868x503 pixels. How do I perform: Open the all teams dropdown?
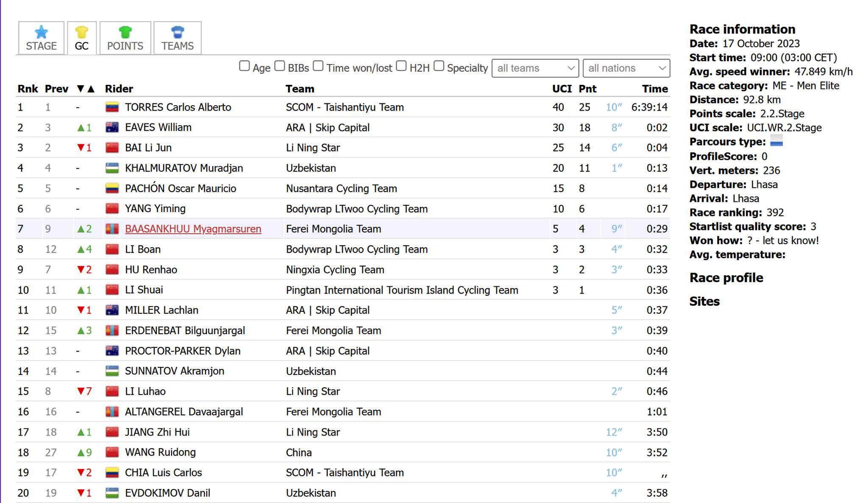(535, 68)
